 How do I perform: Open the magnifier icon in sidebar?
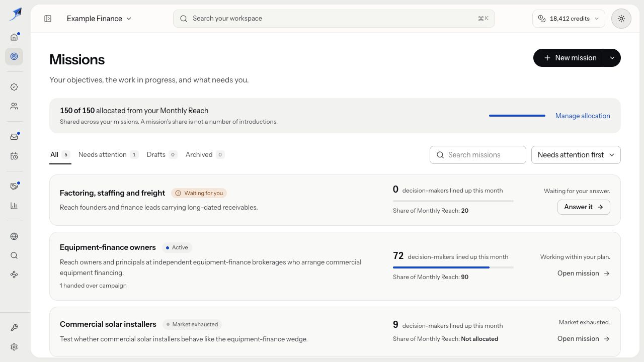tap(14, 255)
